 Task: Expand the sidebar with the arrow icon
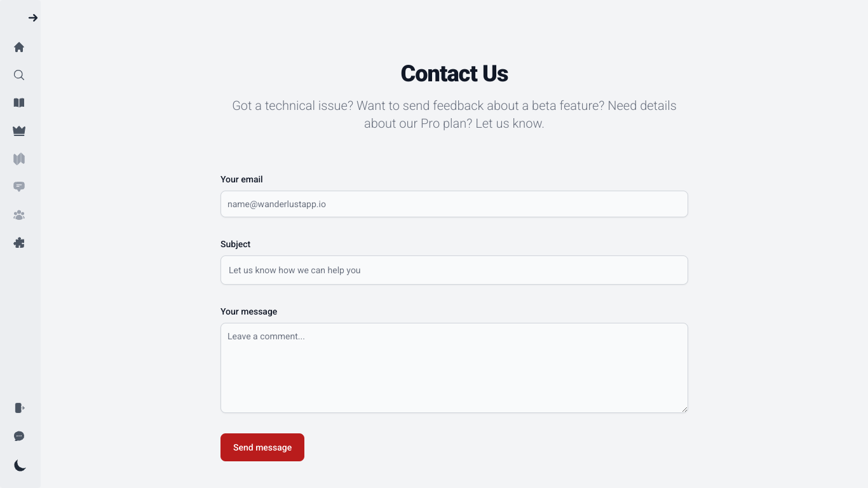(x=33, y=18)
